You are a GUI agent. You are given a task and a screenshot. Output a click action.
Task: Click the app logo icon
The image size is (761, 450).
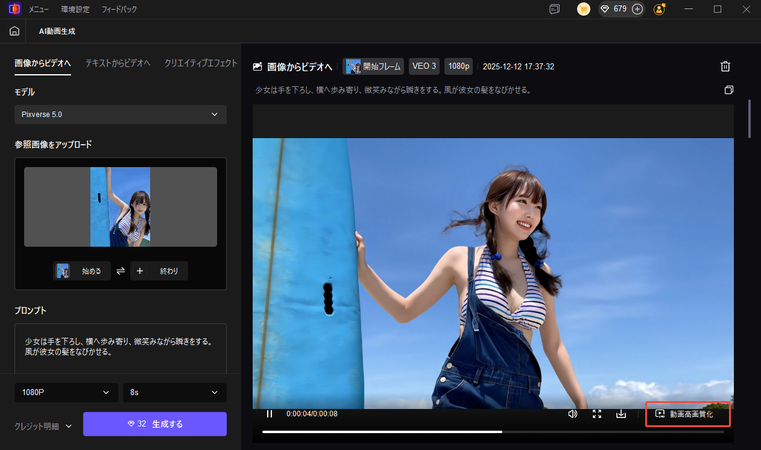pos(15,9)
